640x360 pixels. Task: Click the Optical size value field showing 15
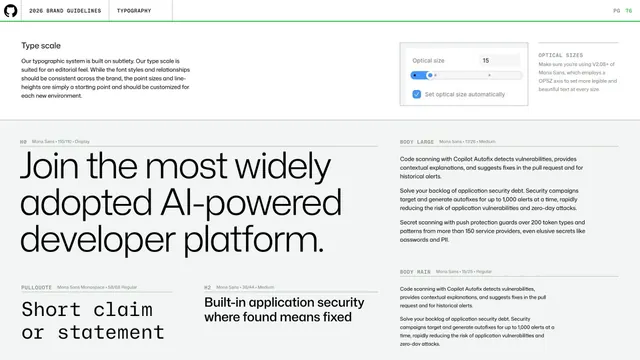[x=500, y=60]
